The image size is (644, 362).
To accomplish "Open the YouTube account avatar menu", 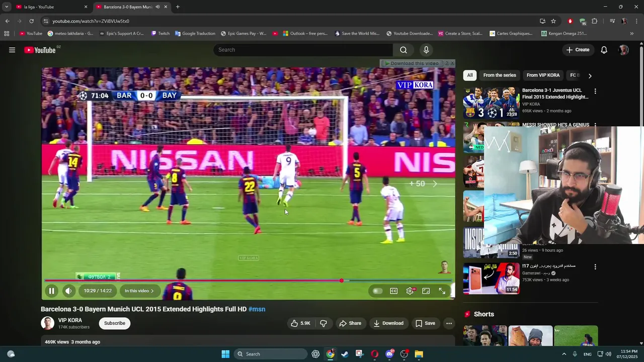I will [624, 50].
